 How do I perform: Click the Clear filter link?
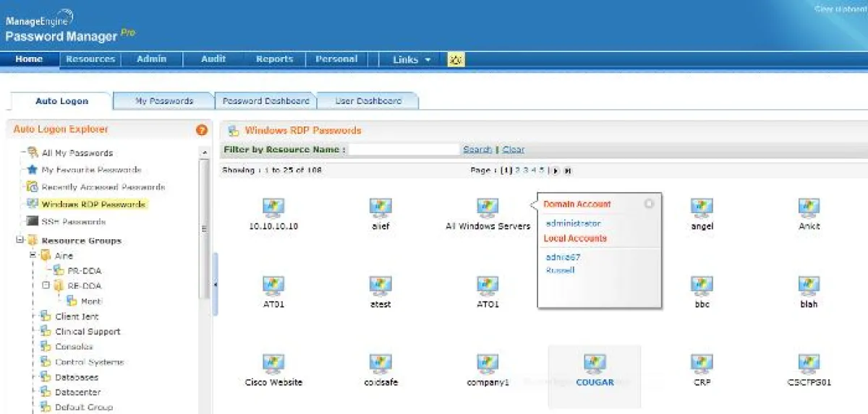point(514,150)
